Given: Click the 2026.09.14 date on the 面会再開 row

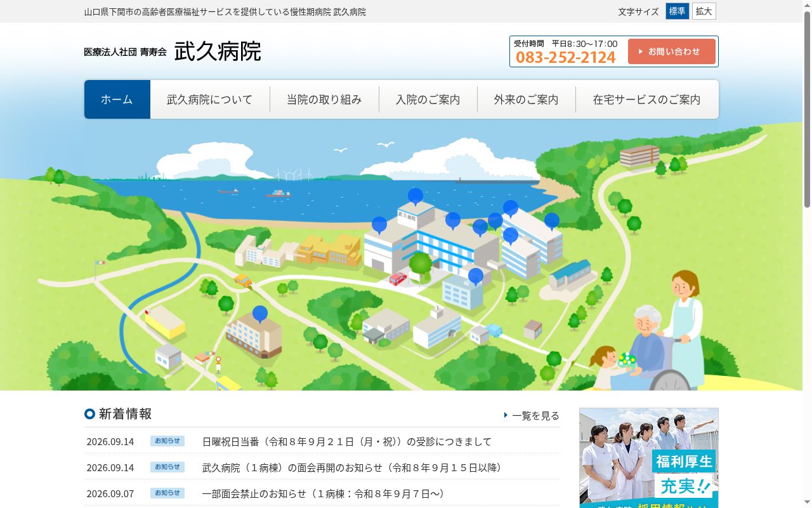Looking at the screenshot, I should tap(110, 467).
